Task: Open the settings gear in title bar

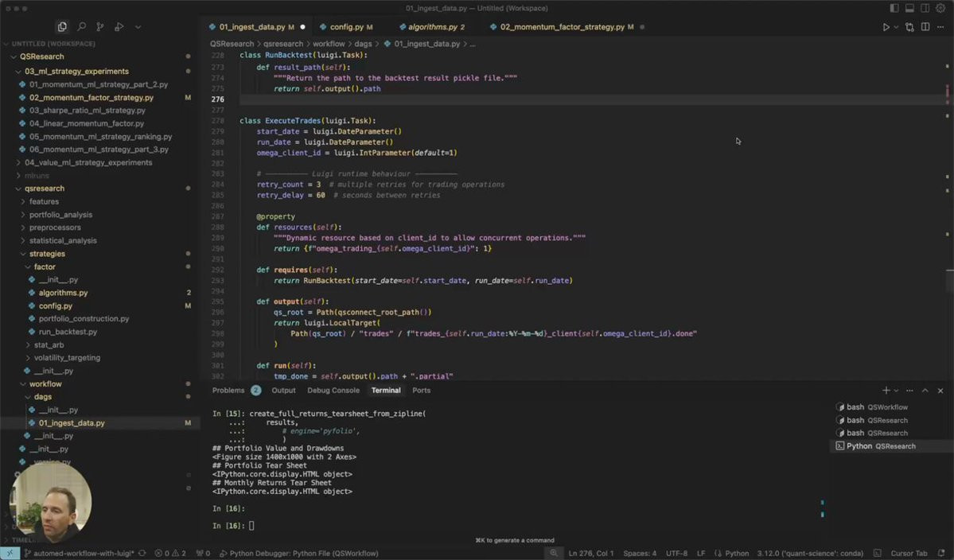Action: point(940,8)
